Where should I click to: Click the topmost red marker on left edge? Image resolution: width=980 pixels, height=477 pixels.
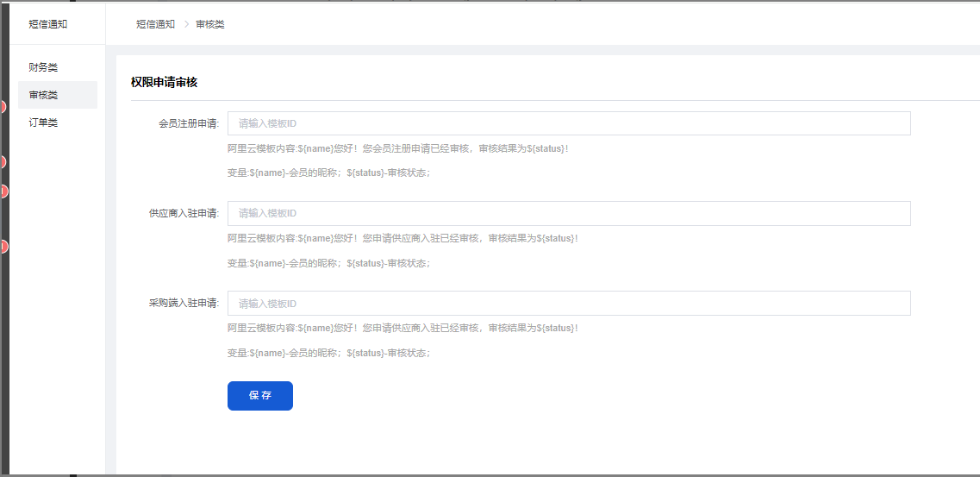3,107
